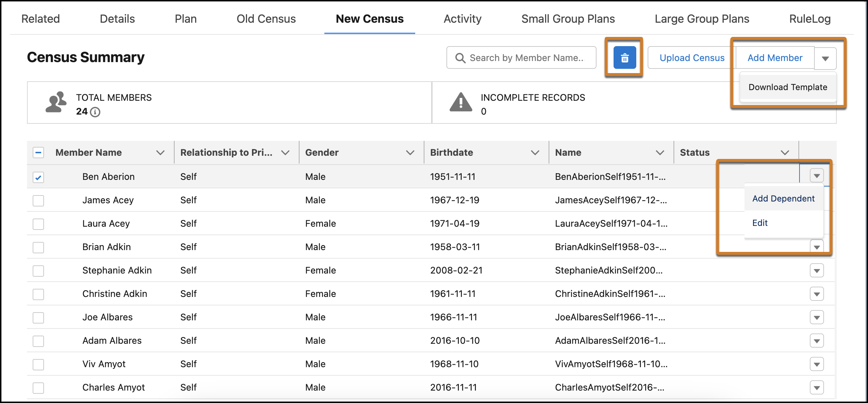
Task: Click the Add Member button
Action: [775, 58]
